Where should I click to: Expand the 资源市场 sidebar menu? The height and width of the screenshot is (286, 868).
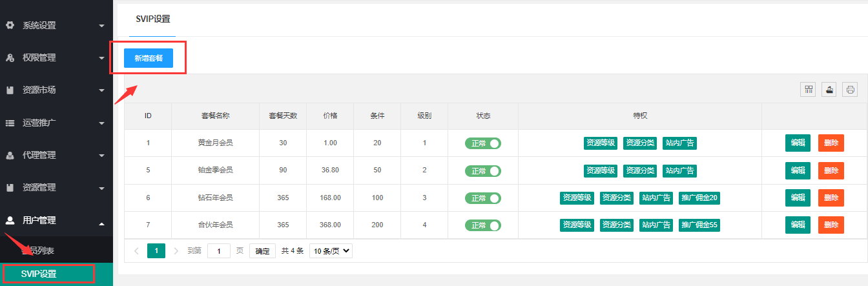[56, 90]
